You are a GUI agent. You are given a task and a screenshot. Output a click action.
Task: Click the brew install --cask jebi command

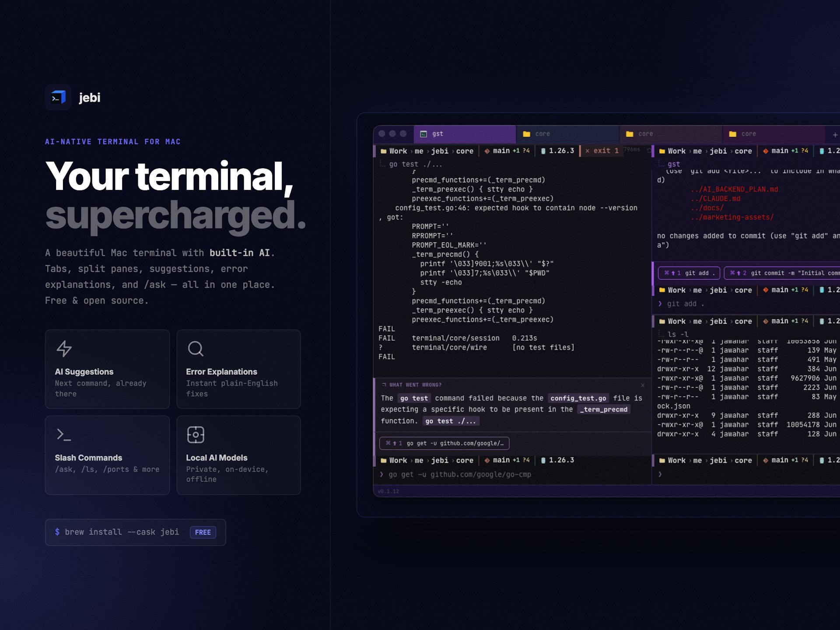(122, 532)
